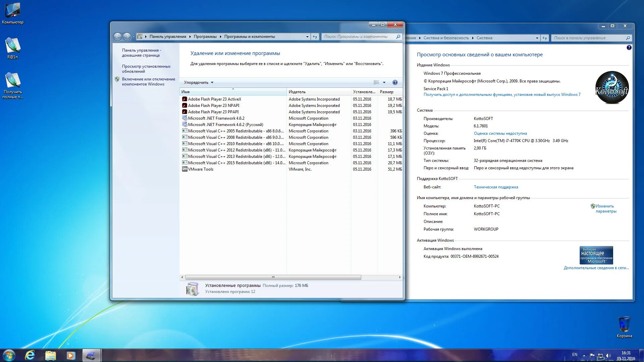Open Action Center flag in tray
This screenshot has width=644, height=362.
592,355
